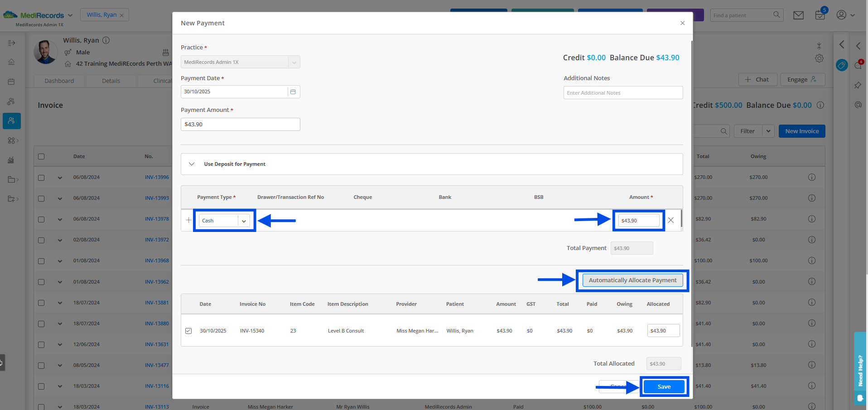Click the Additional Notes input field
Image resolution: width=868 pixels, height=410 pixels.
(623, 93)
